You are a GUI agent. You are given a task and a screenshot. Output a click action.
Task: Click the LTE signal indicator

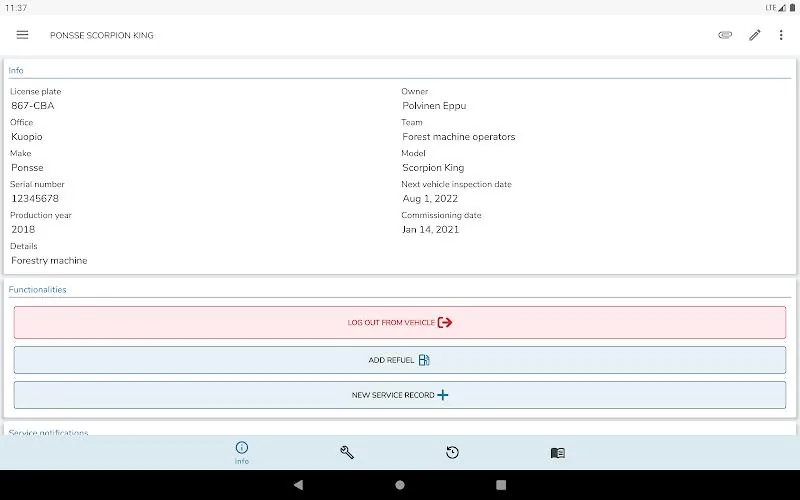[775, 8]
